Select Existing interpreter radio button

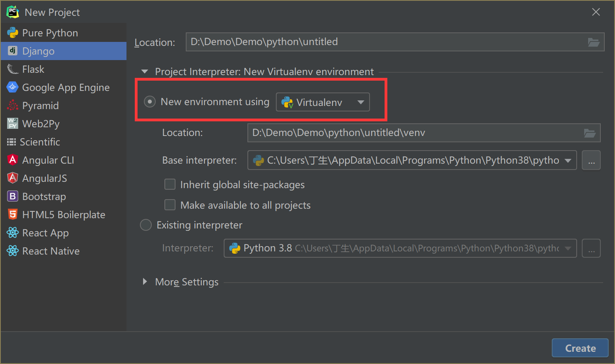click(146, 225)
